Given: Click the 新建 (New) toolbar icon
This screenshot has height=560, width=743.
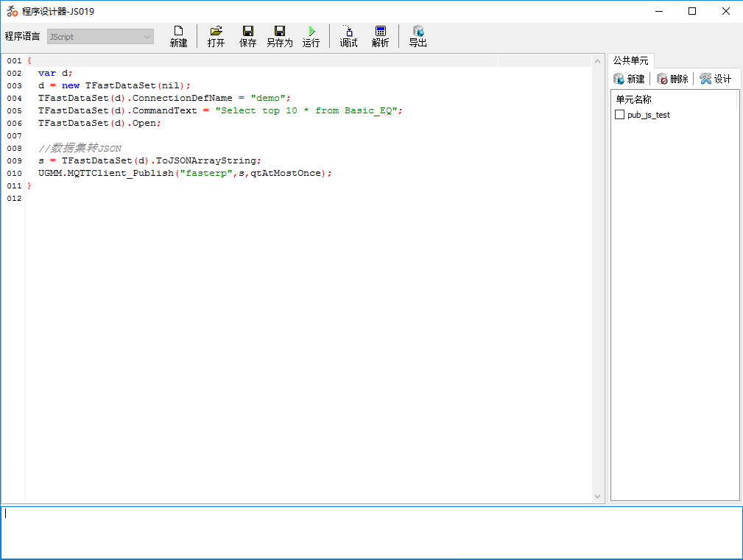Looking at the screenshot, I should point(178,37).
